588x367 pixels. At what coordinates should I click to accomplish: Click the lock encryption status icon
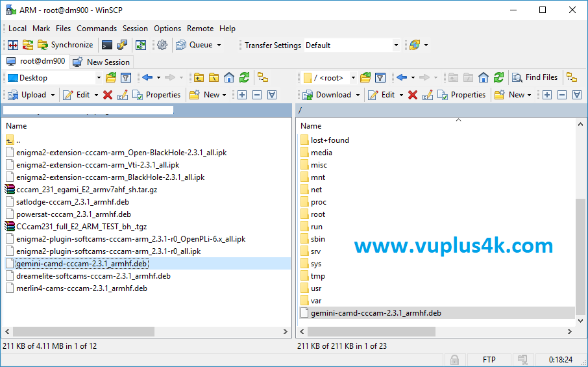(x=454, y=359)
